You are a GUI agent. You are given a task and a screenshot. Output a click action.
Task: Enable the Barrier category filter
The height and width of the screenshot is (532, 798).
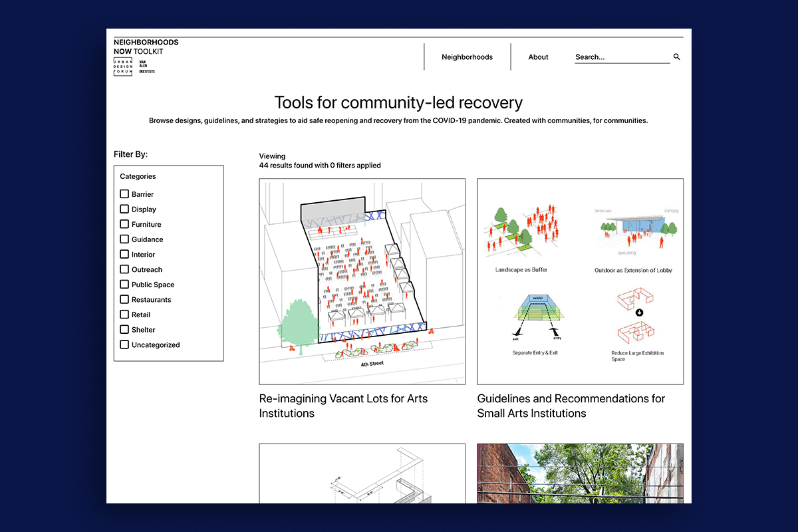point(124,194)
